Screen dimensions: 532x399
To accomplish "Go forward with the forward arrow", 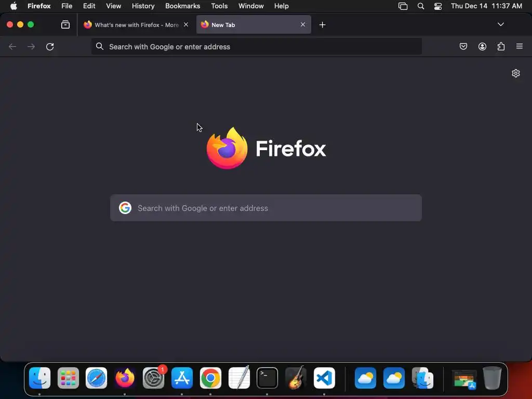I will (x=31, y=46).
